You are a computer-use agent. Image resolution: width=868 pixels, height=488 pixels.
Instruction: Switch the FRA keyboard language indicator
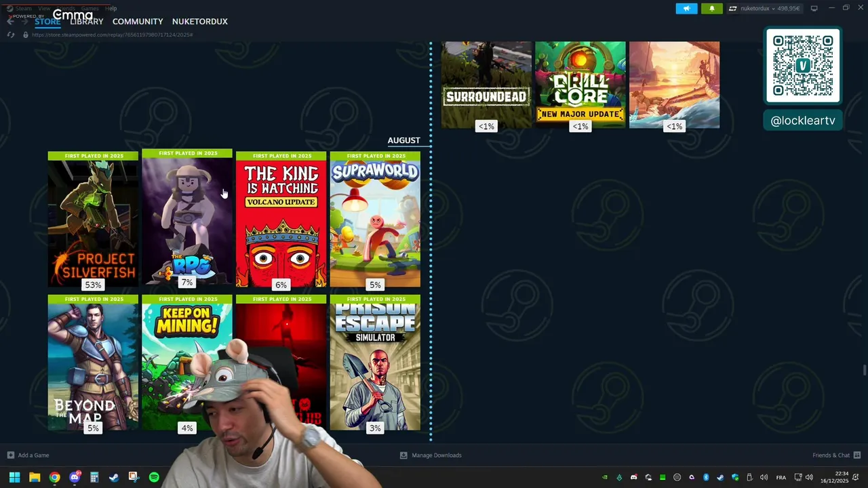tap(781, 478)
